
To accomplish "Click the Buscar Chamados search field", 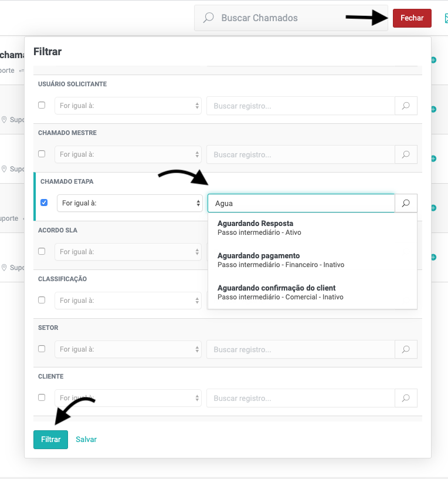I will pos(293,18).
